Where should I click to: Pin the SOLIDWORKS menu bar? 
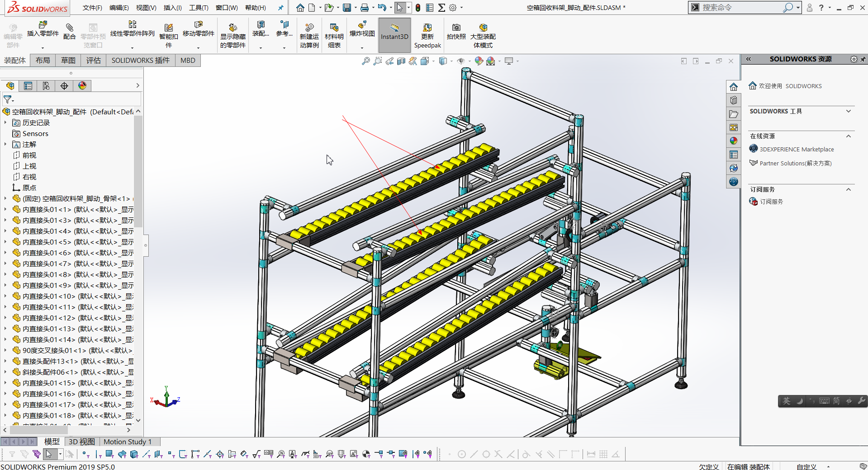point(280,8)
